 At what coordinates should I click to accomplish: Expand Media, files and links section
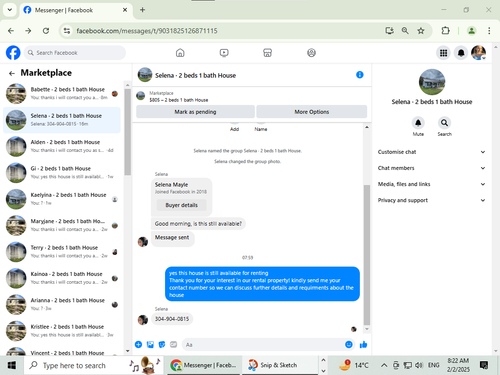tap(431, 184)
